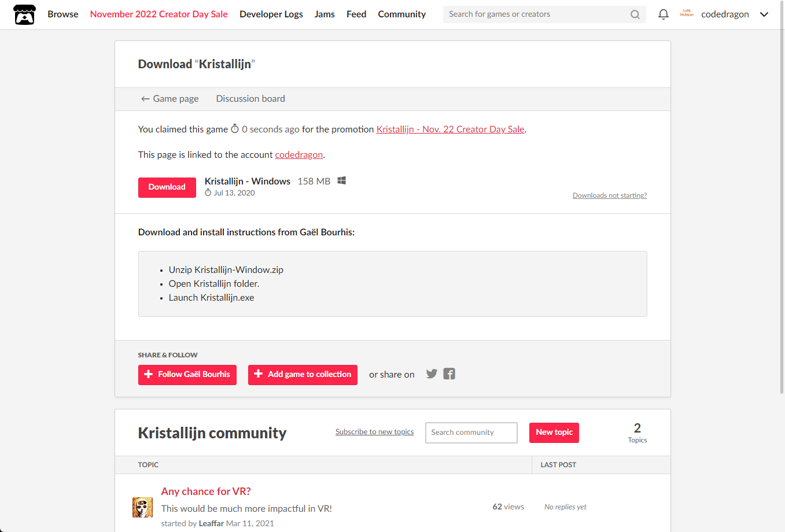The image size is (785, 532).
Task: Click Add game to collection
Action: click(303, 375)
